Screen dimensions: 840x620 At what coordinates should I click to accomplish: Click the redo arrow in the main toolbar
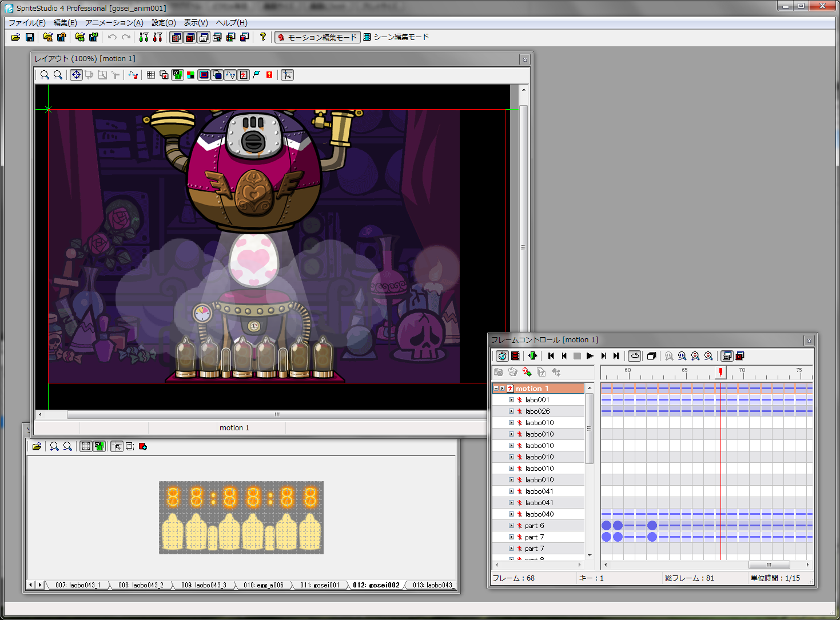coord(126,37)
